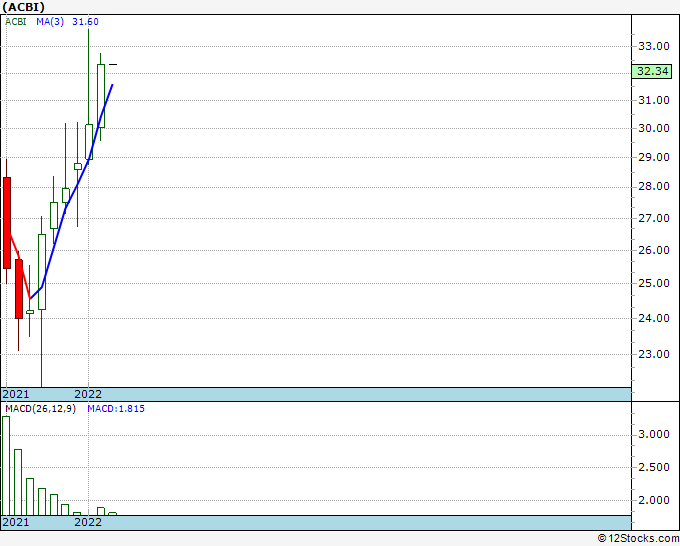Click the (ACBI) ticker title
The width and height of the screenshot is (680, 546).
[x=24, y=6]
